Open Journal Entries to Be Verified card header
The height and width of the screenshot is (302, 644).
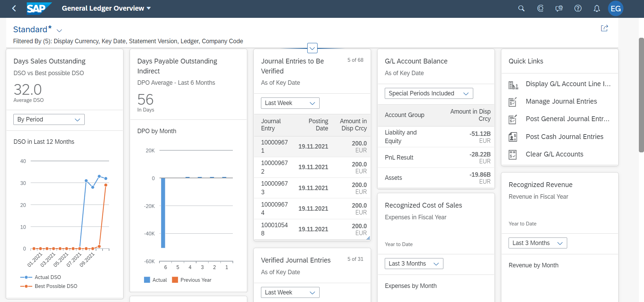(x=312, y=71)
